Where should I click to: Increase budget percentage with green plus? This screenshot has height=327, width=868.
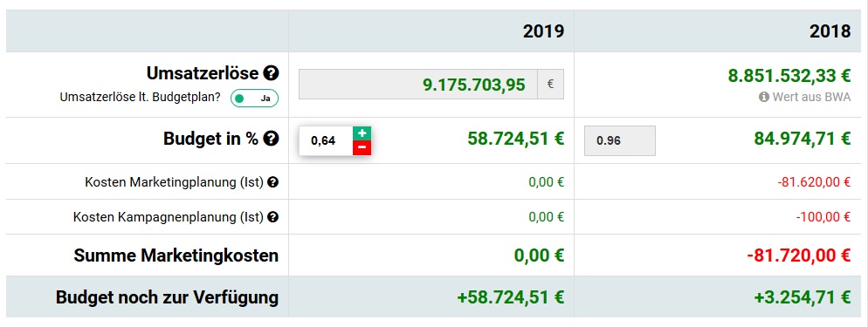tap(362, 133)
